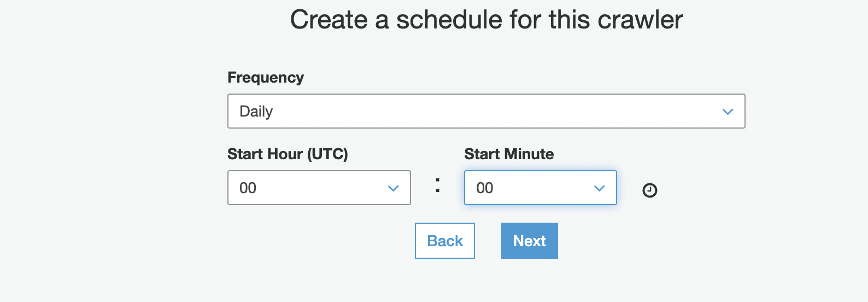
Task: Click the '00' value in Start Minute
Action: pos(485,188)
